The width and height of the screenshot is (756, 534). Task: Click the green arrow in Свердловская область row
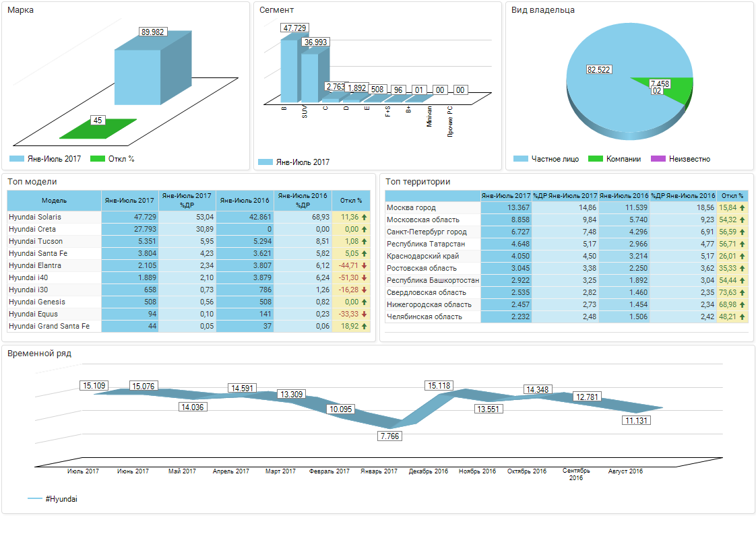(743, 293)
